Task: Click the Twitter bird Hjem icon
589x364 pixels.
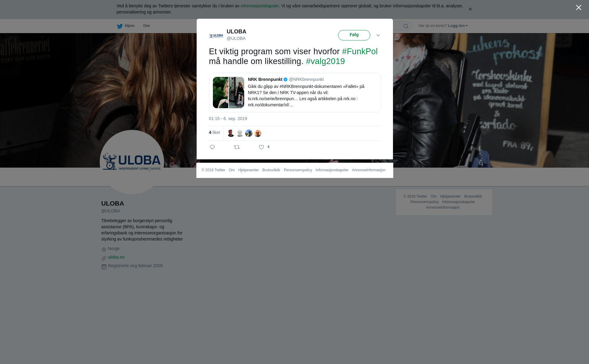Action: point(120,26)
